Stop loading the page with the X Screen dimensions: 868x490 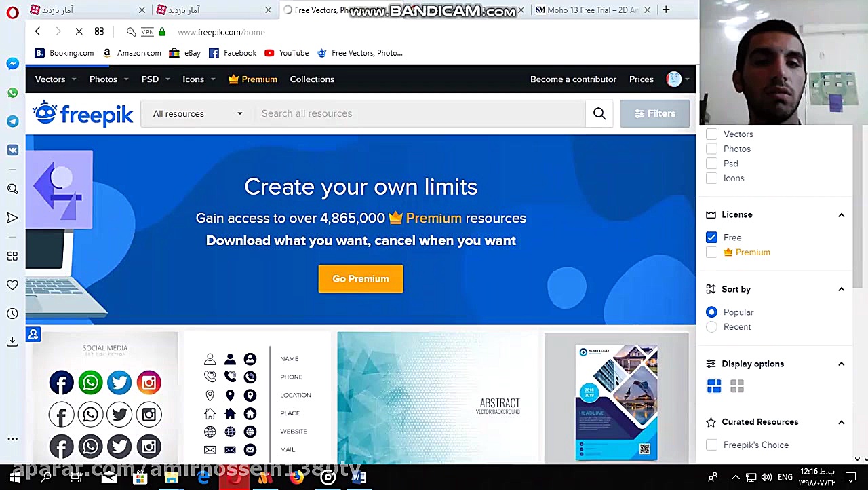[79, 31]
